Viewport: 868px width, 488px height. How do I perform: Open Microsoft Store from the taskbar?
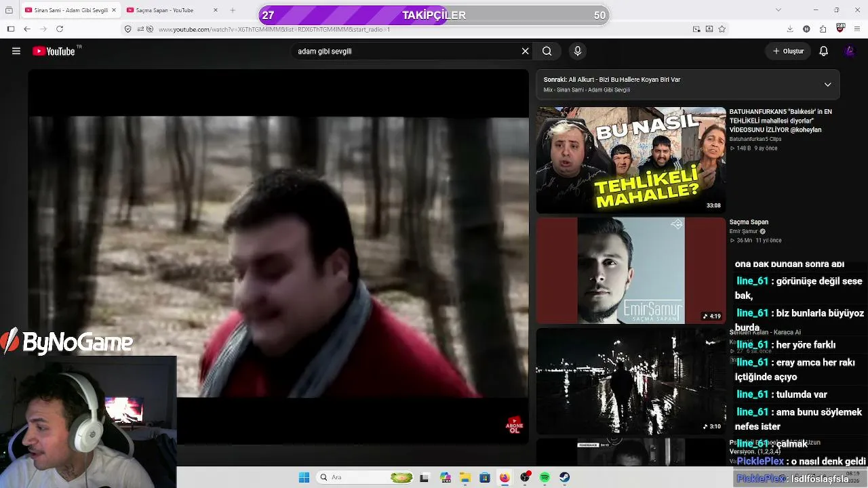point(485,477)
